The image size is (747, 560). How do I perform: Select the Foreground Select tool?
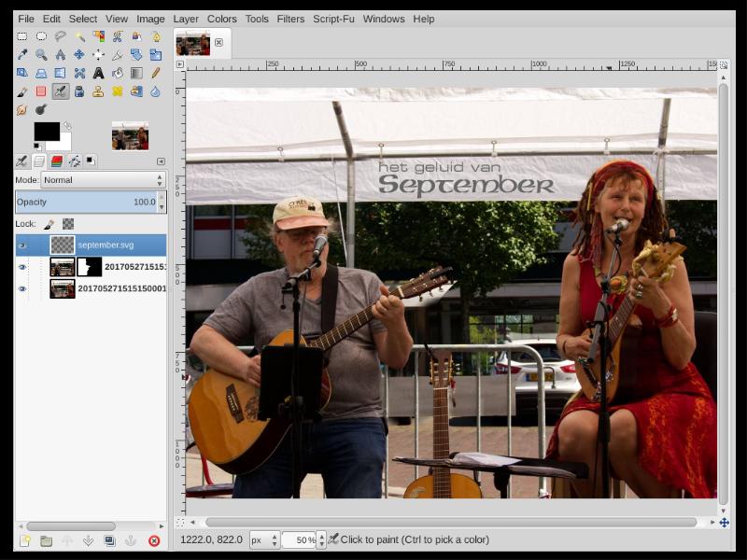tap(136, 36)
